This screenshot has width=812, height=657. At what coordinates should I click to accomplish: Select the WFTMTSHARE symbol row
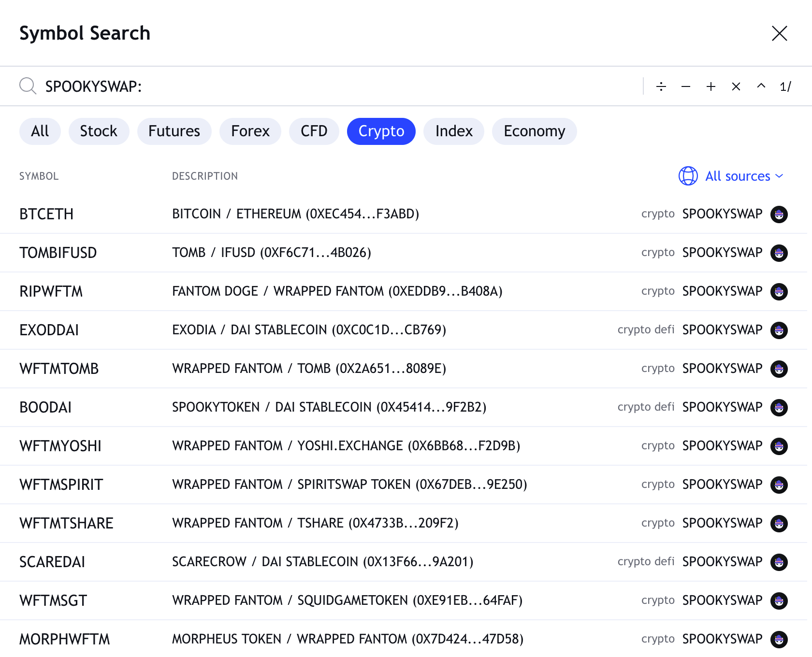point(404,523)
